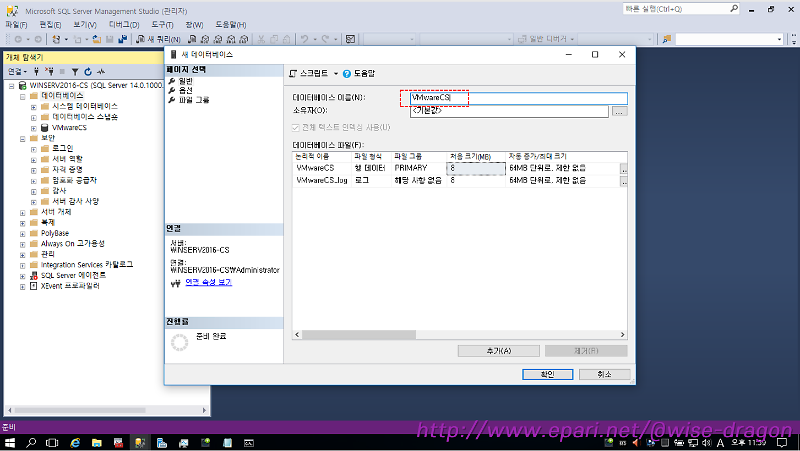
Task: Click the Task View icon on taskbar
Action: coord(52,443)
